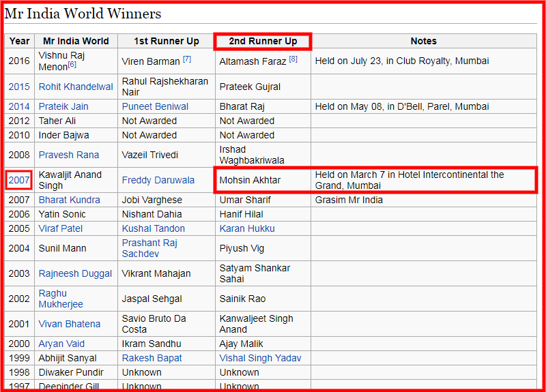The height and width of the screenshot is (392, 546).
Task: Select the Vazeil Trivedi cell
Action: tap(167, 155)
